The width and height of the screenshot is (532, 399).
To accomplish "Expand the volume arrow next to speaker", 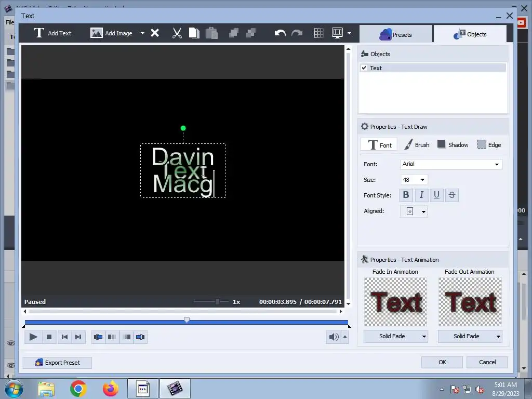I will [345, 337].
